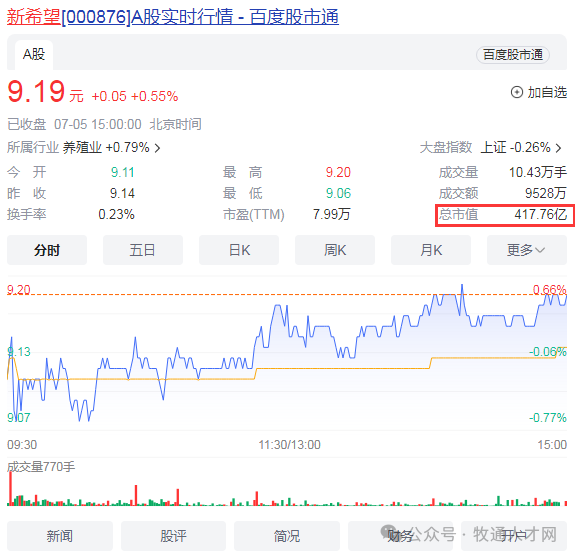Click the 总市值 value 417.76亿
Screen dimensions: 575x557
point(541,214)
